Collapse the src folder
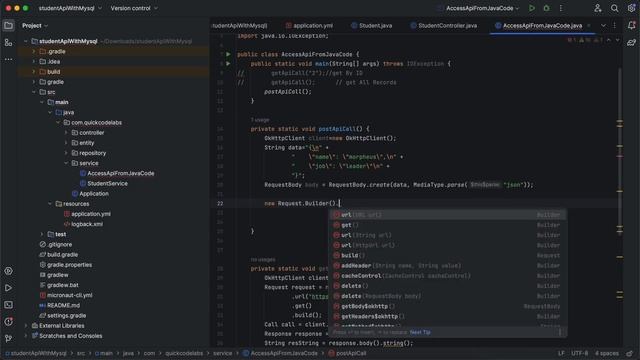 (34, 92)
